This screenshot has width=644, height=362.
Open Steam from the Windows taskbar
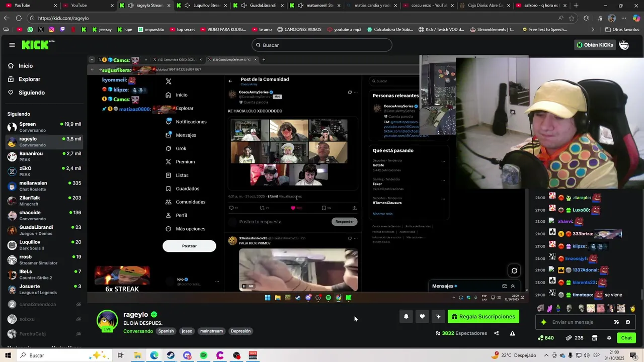point(171,355)
